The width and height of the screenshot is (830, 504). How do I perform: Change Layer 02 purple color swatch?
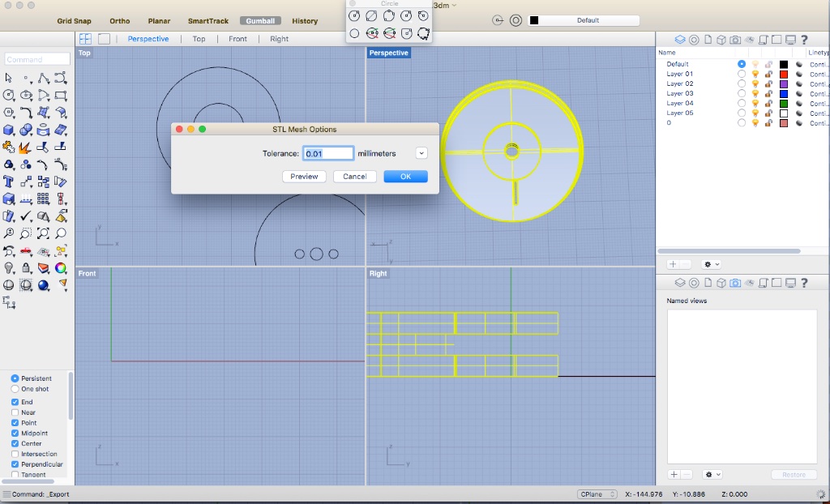(x=784, y=84)
